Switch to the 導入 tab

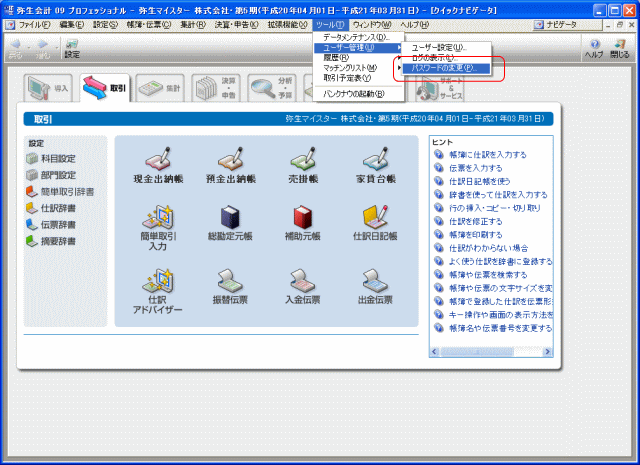click(48, 88)
